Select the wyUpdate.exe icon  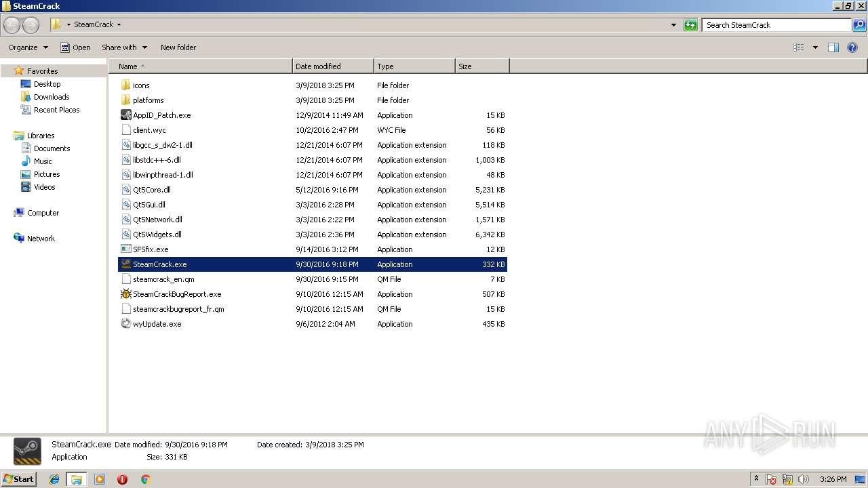(x=125, y=324)
